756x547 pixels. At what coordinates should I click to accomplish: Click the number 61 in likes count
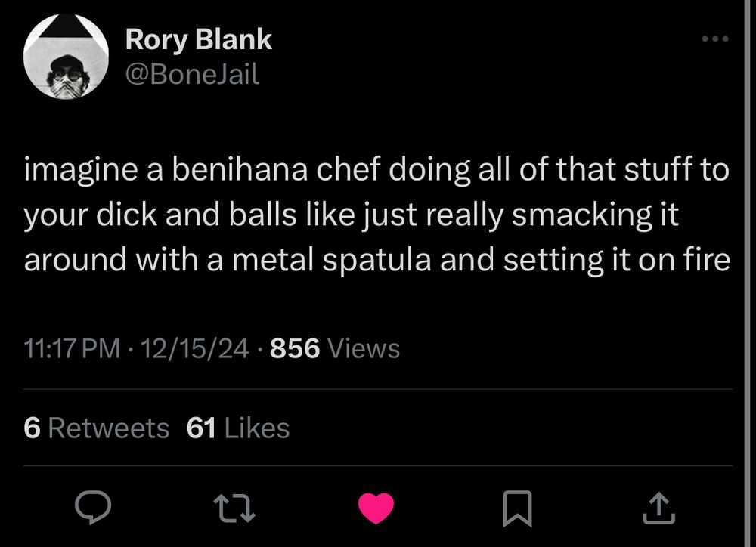point(201,428)
